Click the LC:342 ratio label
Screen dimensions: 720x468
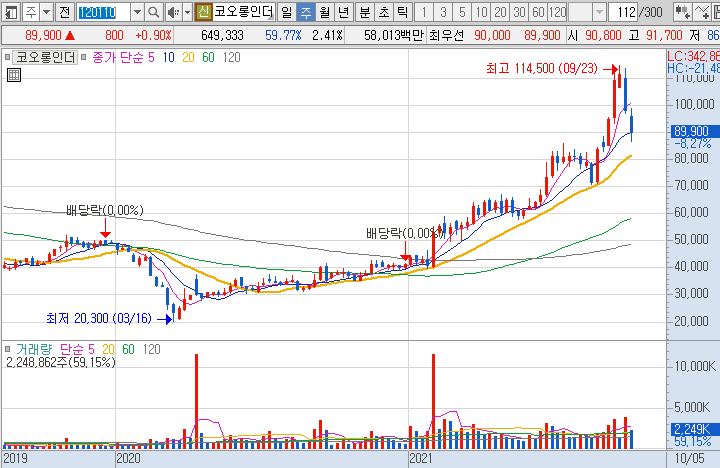pyautogui.click(x=693, y=56)
